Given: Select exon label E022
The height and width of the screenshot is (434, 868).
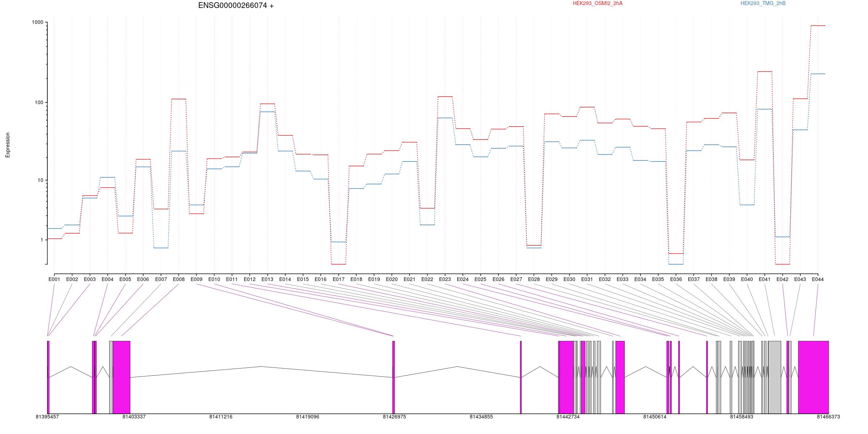Looking at the screenshot, I should pos(427,279).
